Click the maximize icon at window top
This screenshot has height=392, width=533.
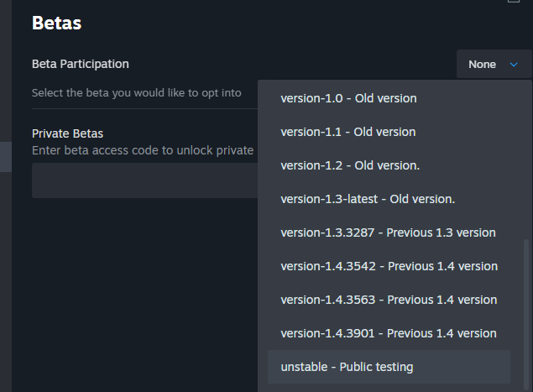point(514,1)
